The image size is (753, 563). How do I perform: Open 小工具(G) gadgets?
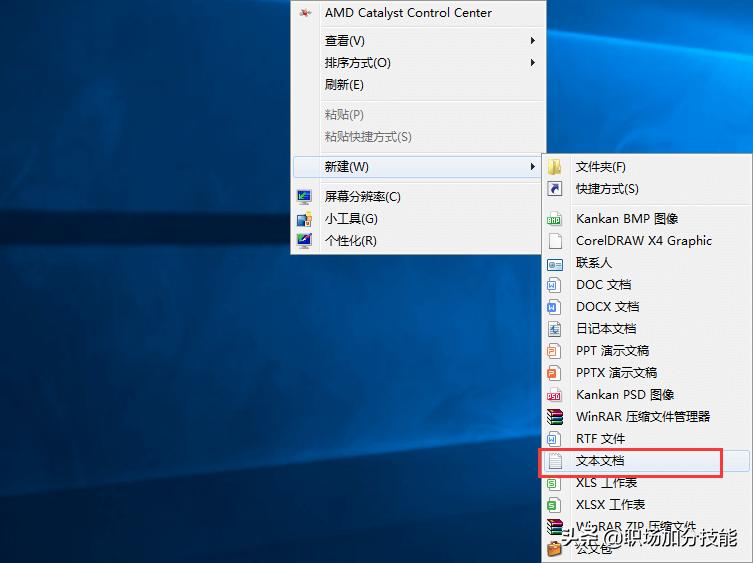[417, 219]
